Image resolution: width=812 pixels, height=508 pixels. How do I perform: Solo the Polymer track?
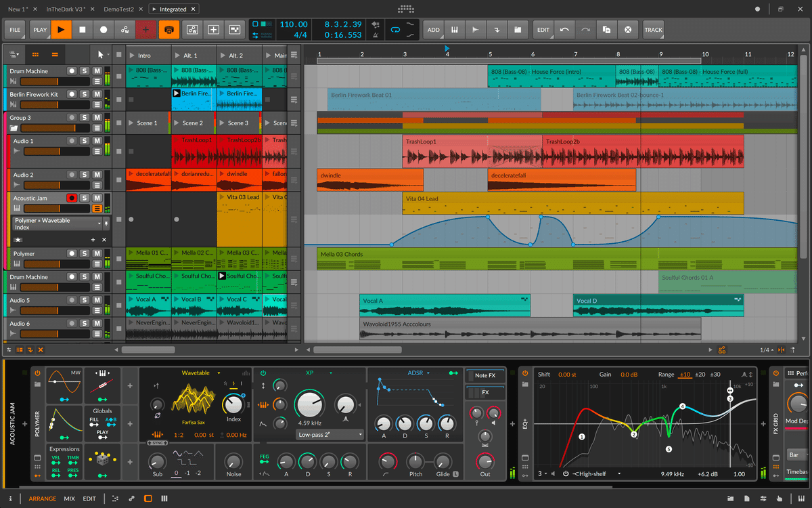pyautogui.click(x=85, y=253)
